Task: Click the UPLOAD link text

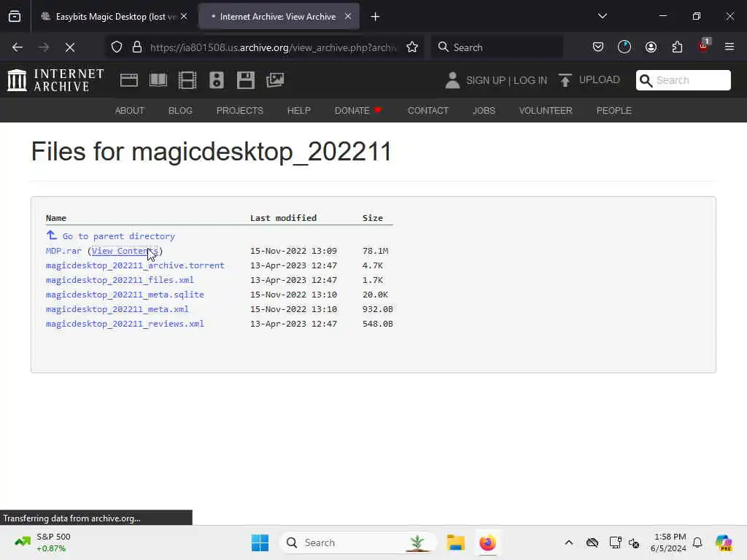Action: coord(600,80)
